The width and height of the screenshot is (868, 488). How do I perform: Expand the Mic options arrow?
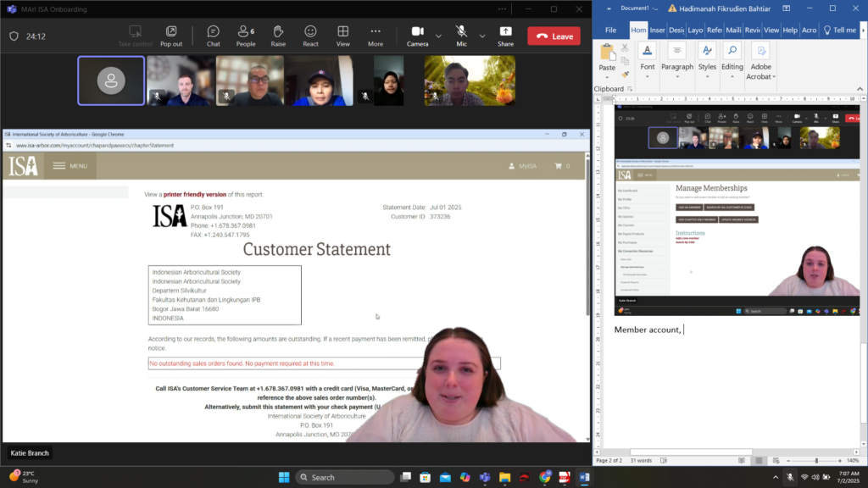tap(482, 36)
